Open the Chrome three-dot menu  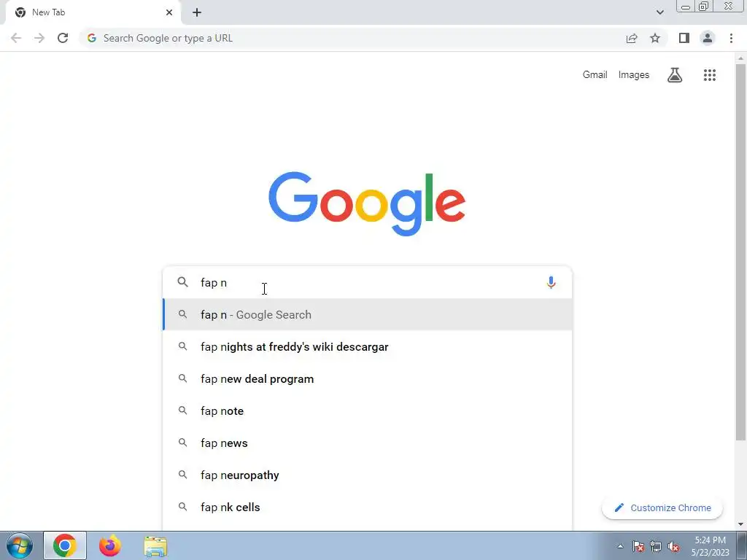coord(731,38)
